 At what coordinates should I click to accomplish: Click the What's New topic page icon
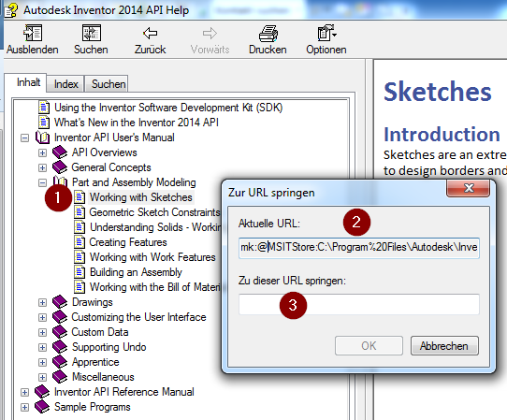(x=44, y=123)
